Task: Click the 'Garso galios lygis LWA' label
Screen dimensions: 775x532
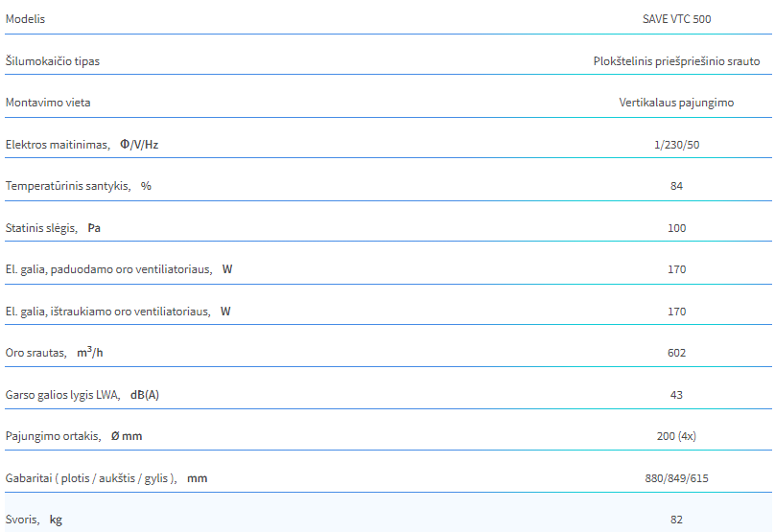Action: click(x=62, y=395)
